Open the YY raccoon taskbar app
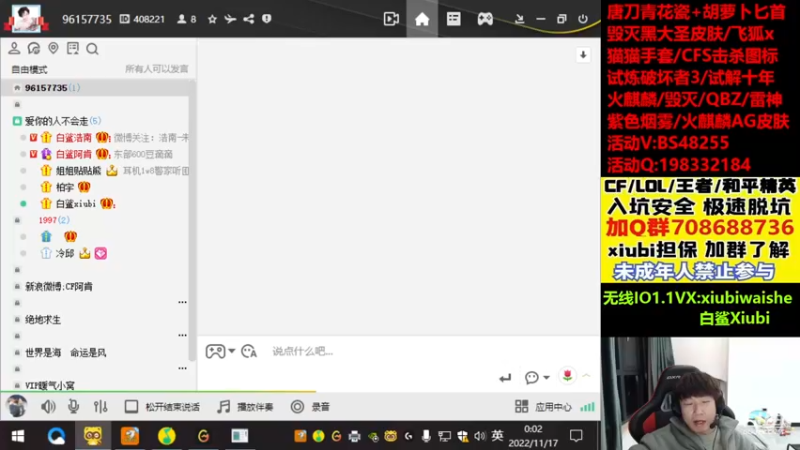800x450 pixels. coord(93,436)
